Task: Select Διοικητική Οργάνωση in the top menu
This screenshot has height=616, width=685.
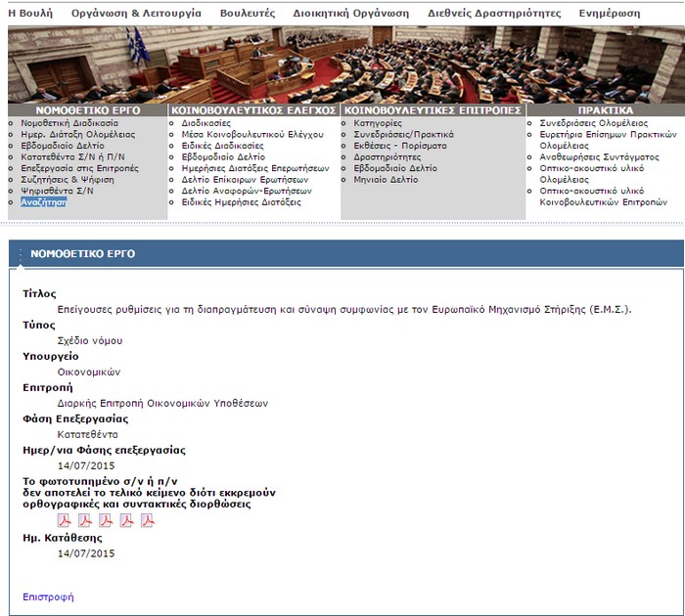Action: (351, 14)
